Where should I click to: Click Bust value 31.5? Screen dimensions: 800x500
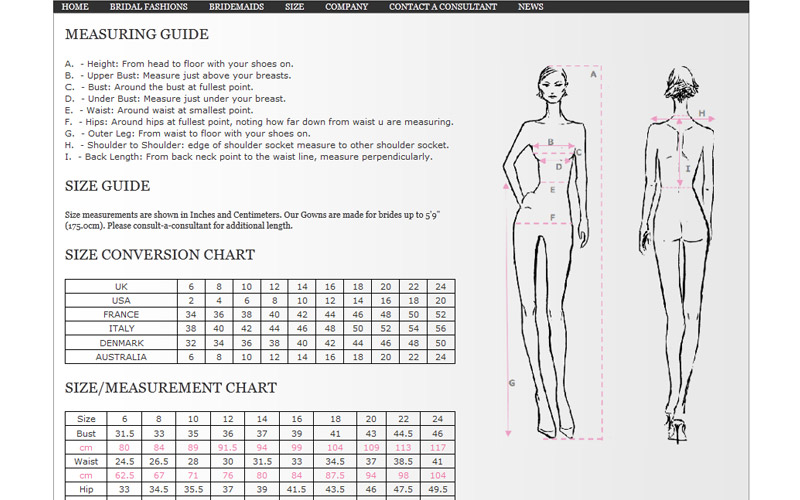[x=124, y=434]
